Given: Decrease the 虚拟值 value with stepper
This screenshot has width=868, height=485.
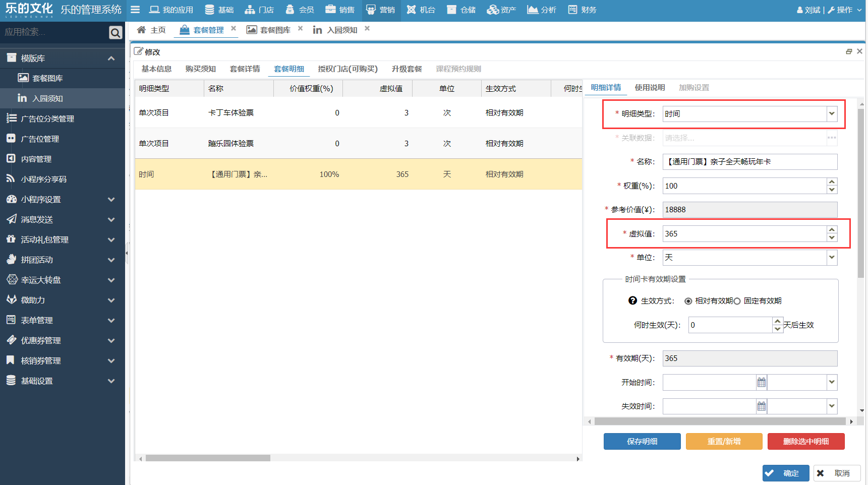Looking at the screenshot, I should point(832,237).
